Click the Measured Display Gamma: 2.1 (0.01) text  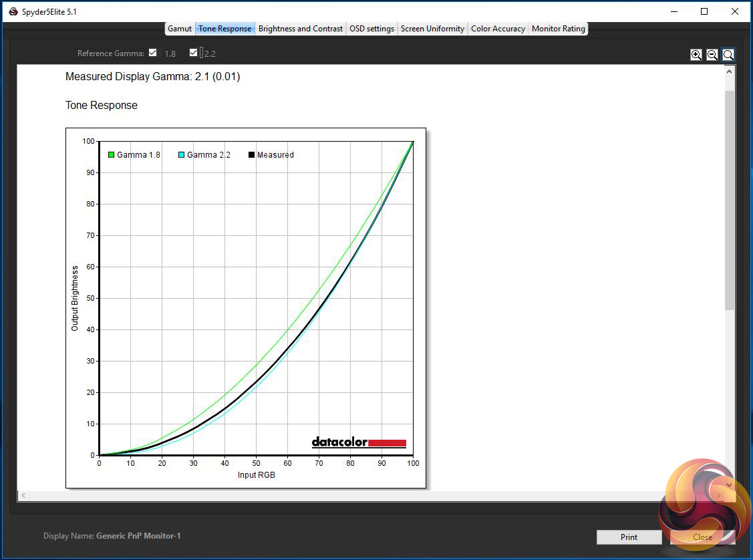(x=153, y=76)
